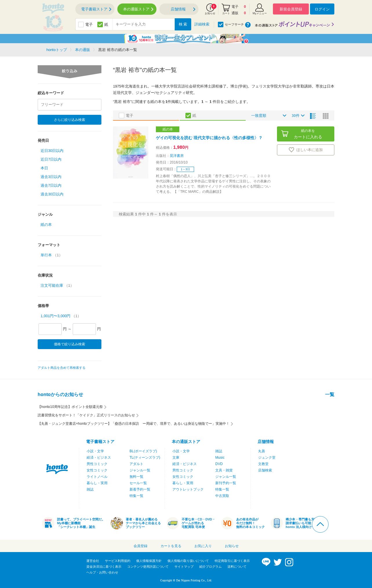Click the honto 法人様向け building icon
Screen dimensions: 372x588
[277, 523]
